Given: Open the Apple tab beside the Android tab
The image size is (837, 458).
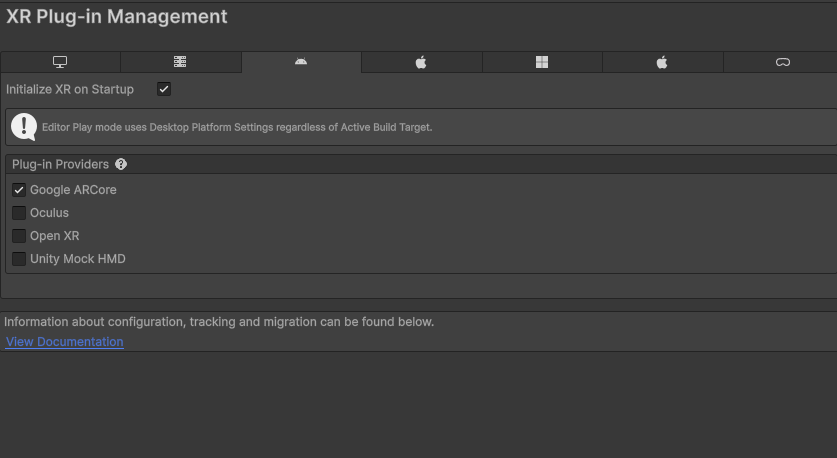Looking at the screenshot, I should (x=421, y=62).
